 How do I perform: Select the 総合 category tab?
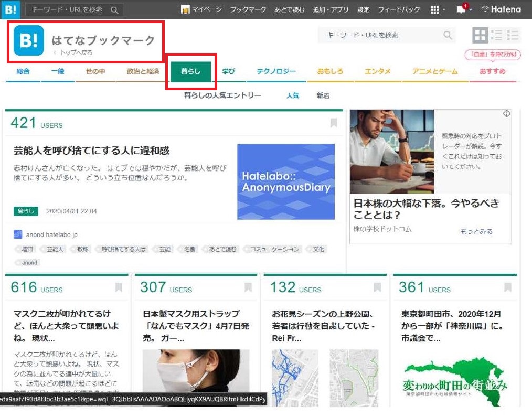[23, 71]
